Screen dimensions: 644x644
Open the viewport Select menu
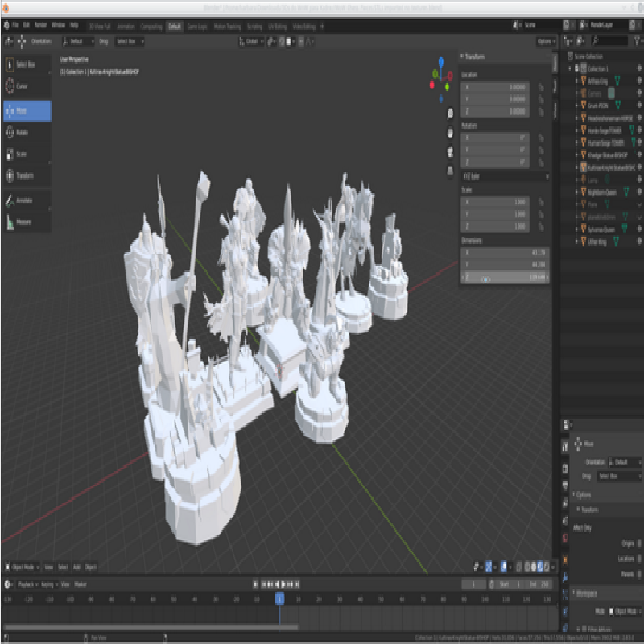coord(63,568)
